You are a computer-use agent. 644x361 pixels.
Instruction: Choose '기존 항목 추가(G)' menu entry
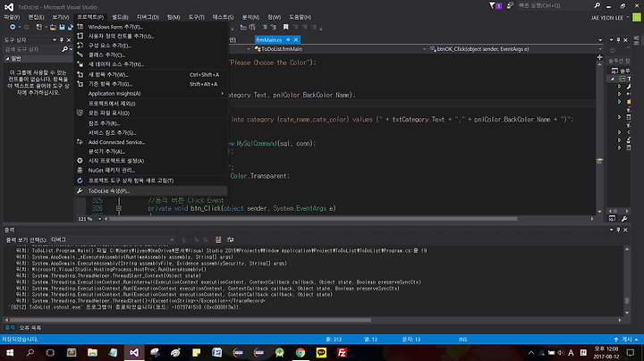[151, 84]
